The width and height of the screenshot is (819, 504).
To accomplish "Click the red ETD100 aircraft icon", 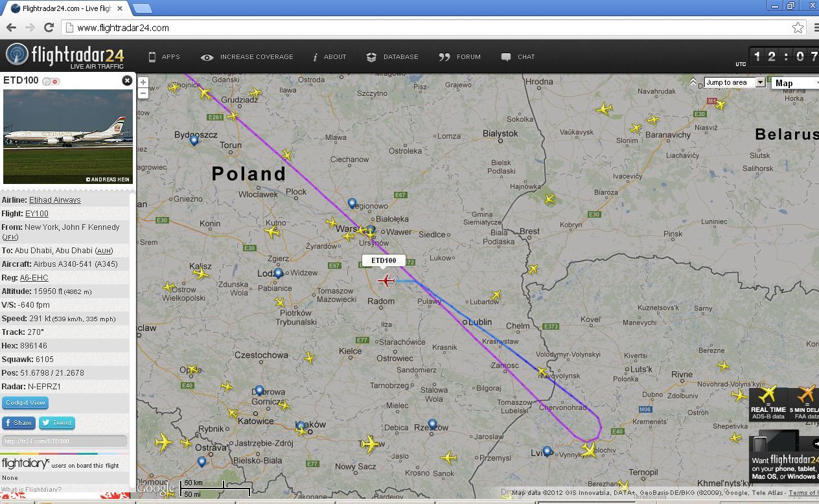I will pyautogui.click(x=386, y=281).
